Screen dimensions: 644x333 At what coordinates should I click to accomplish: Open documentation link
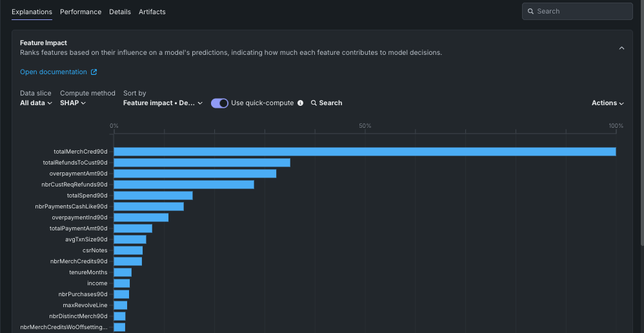pos(53,72)
